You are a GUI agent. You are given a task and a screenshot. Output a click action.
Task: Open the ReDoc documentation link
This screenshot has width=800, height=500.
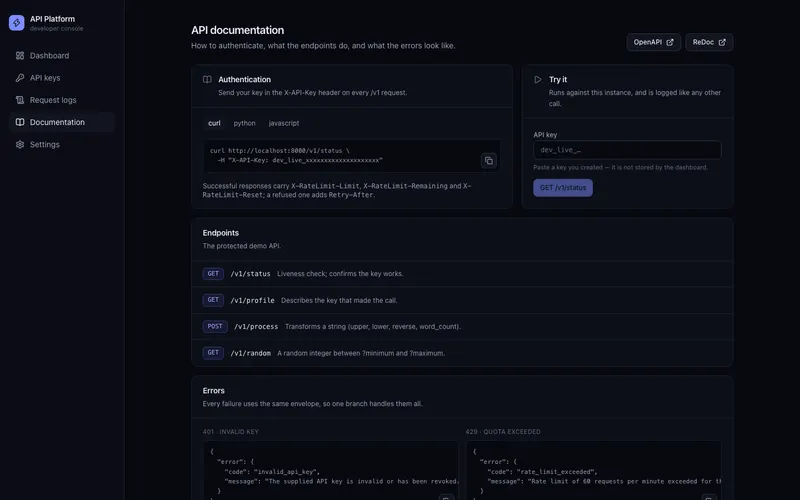(x=709, y=42)
